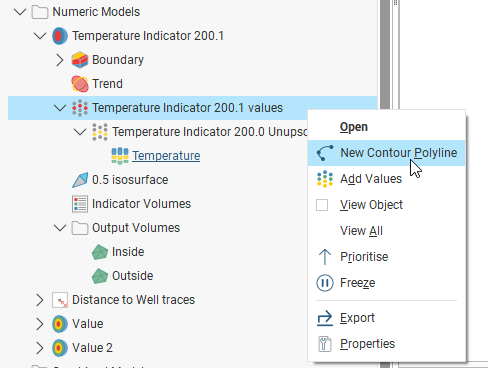Click the 0.5 isosurface icon

pos(80,180)
